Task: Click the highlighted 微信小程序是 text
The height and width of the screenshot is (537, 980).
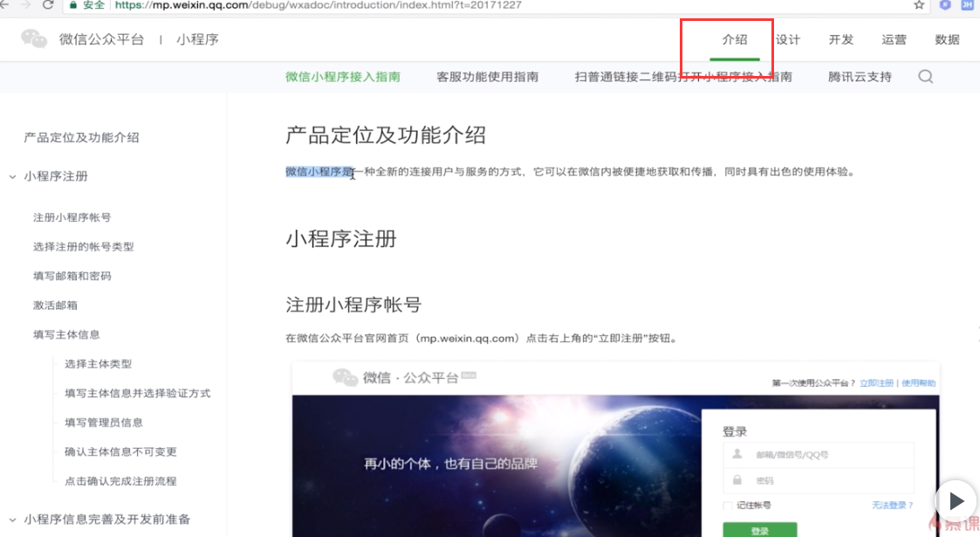Action: pyautogui.click(x=319, y=171)
